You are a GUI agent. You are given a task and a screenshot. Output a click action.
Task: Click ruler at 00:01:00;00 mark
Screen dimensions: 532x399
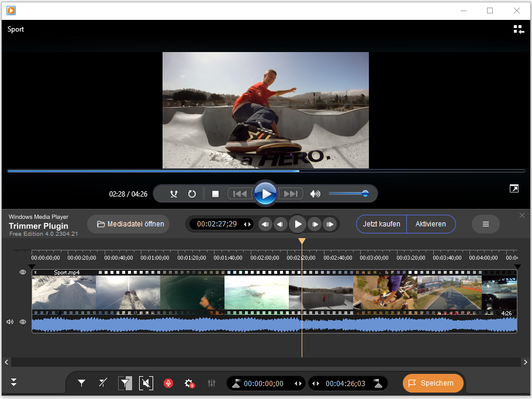click(x=155, y=258)
